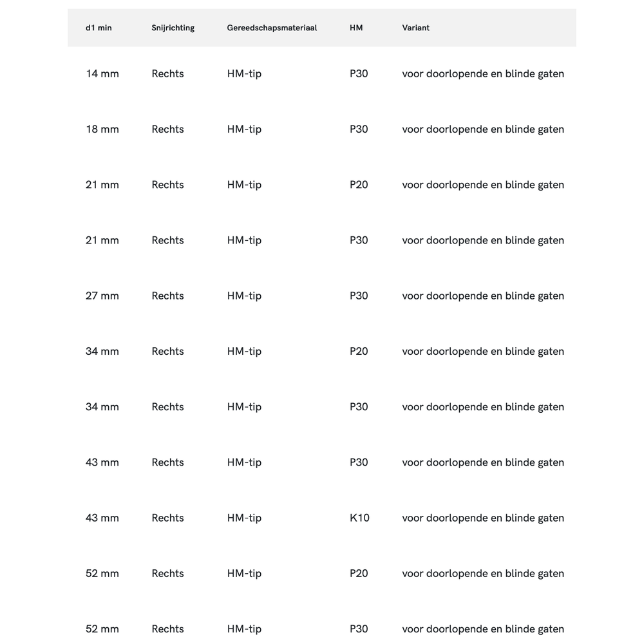The height and width of the screenshot is (644, 644).
Task: Sort by the Snijrichting column header
Action: point(173,28)
